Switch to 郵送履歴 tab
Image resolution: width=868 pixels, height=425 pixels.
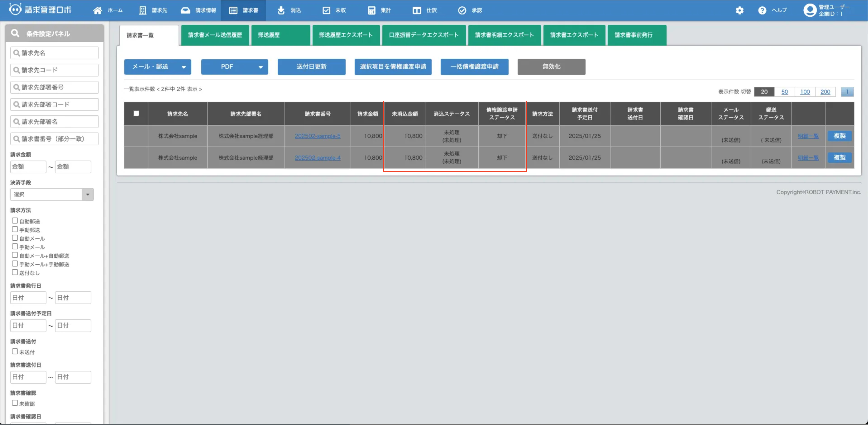pos(281,35)
